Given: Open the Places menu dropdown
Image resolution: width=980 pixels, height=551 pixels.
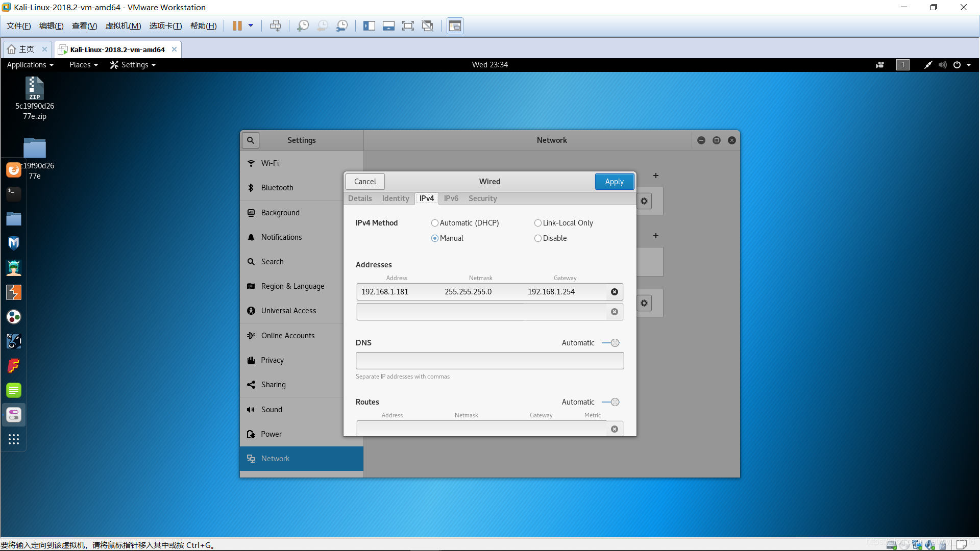Looking at the screenshot, I should click(x=84, y=65).
